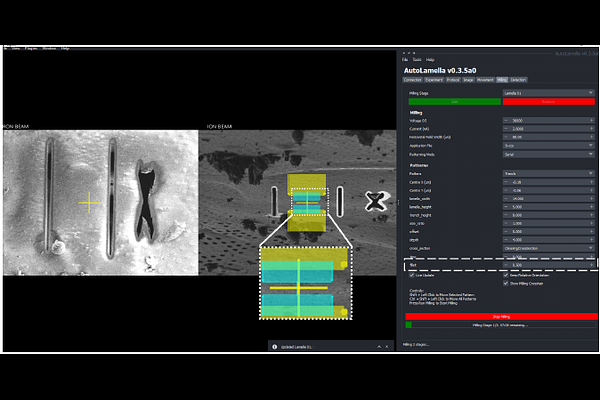Select the Milling tab
This screenshot has height=400, width=600.
[x=502, y=80]
